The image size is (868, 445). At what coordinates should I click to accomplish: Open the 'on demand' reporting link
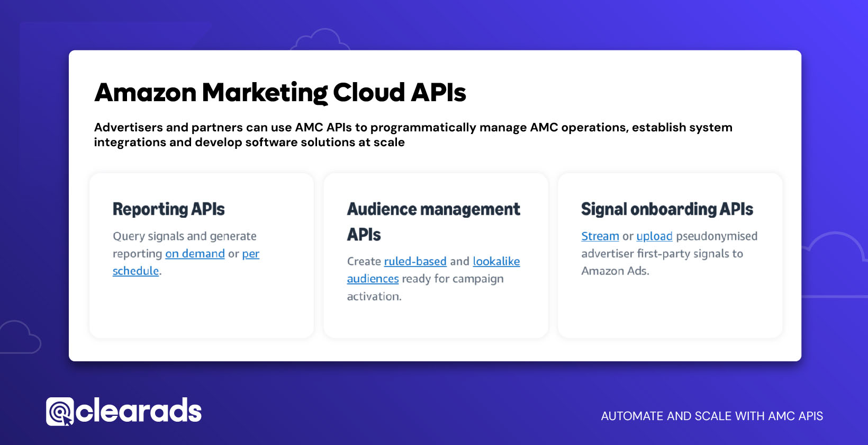click(195, 254)
